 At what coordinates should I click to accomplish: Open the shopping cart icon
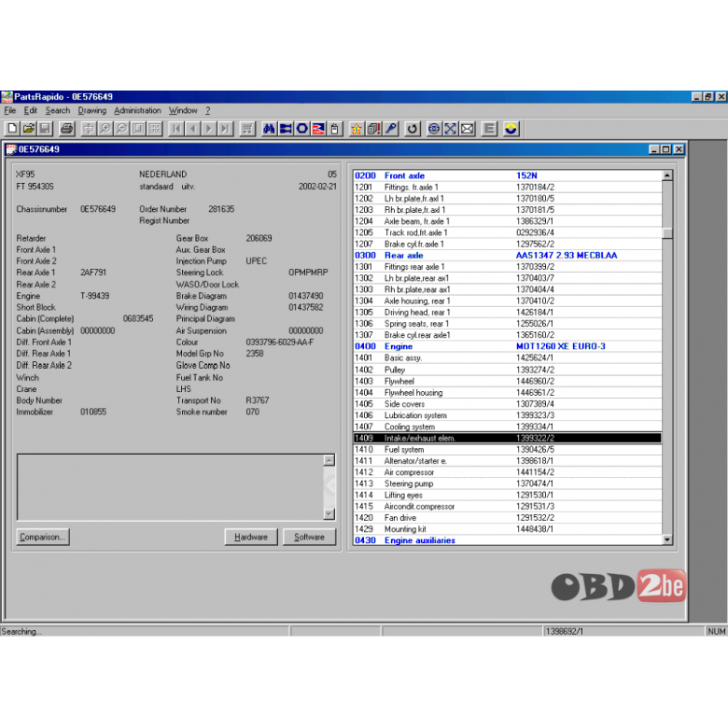coord(247,129)
